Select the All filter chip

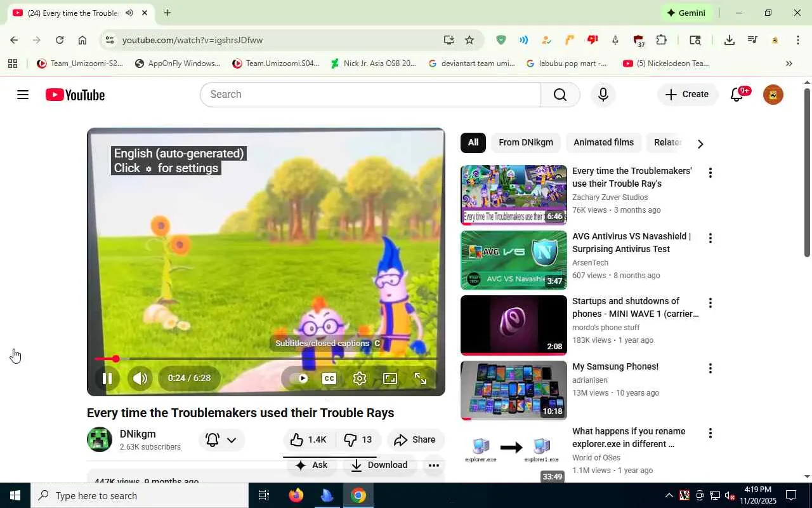pos(473,142)
